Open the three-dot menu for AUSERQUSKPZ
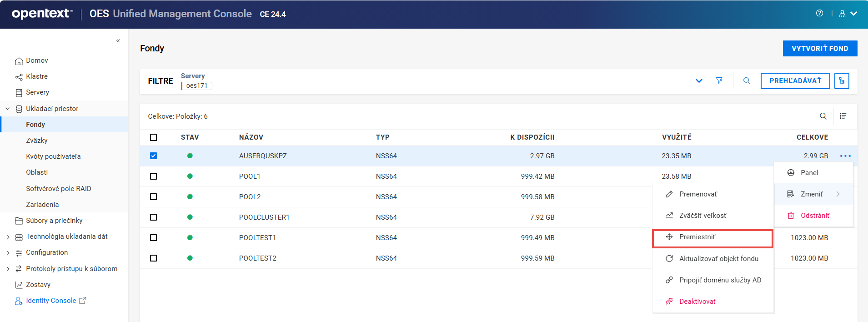Screen dimensions: 868x322 [845, 156]
